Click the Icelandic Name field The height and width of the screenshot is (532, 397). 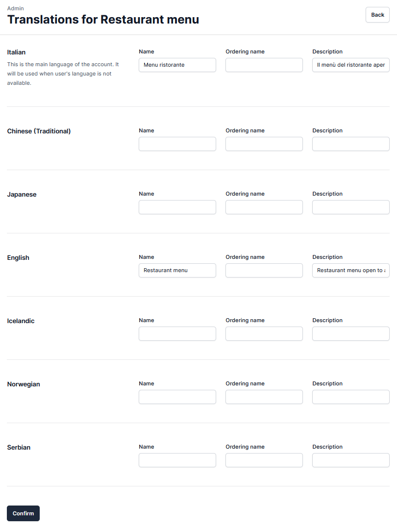(x=177, y=334)
